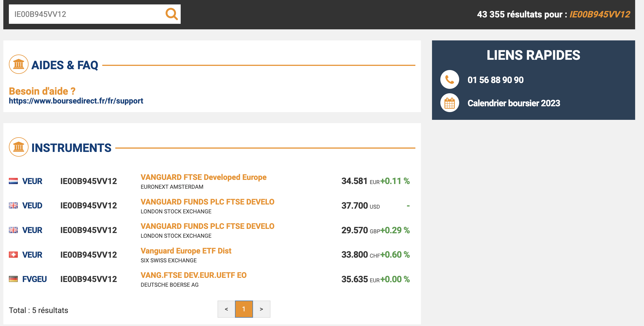This screenshot has width=644, height=326.
Task: Click ticker FVGEU
Action: point(34,279)
